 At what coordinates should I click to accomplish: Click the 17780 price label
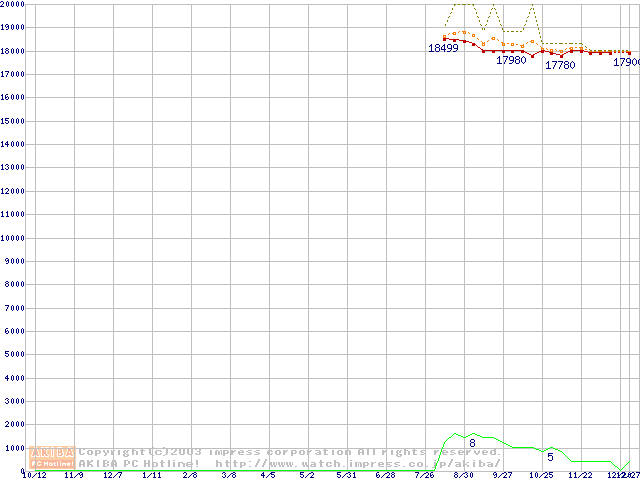[560, 66]
